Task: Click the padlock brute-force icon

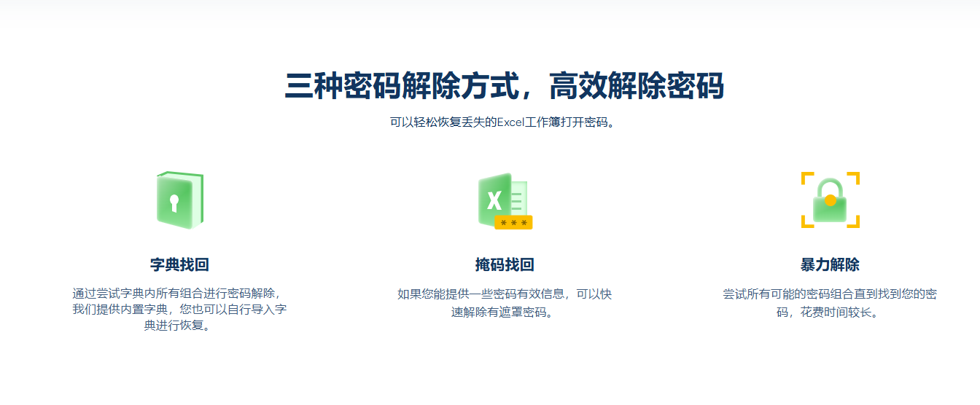Action: (830, 200)
